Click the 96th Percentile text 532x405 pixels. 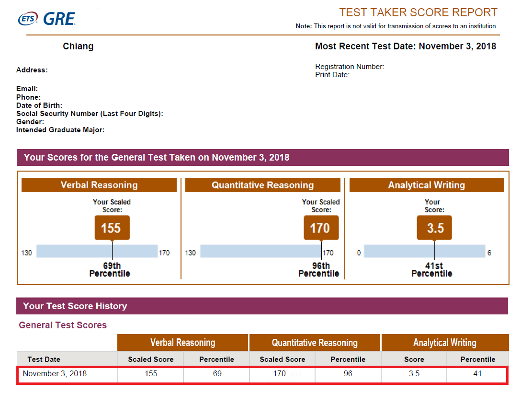319,269
